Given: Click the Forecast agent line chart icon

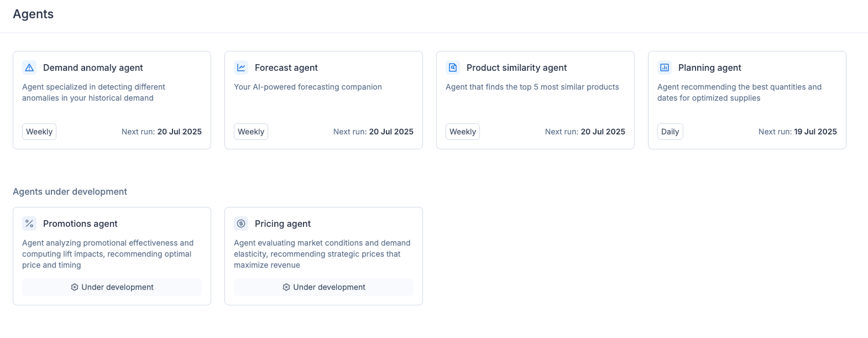Looking at the screenshot, I should click(241, 67).
